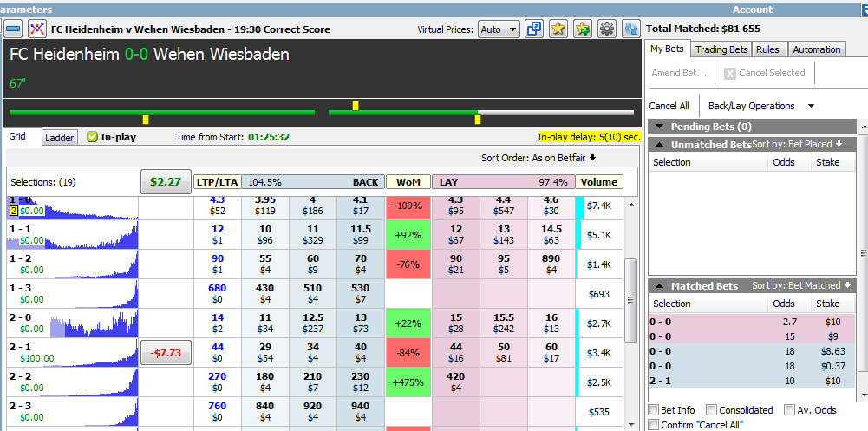Change Sort by: Bet Matched order
The image size is (868, 431).
pos(801,285)
